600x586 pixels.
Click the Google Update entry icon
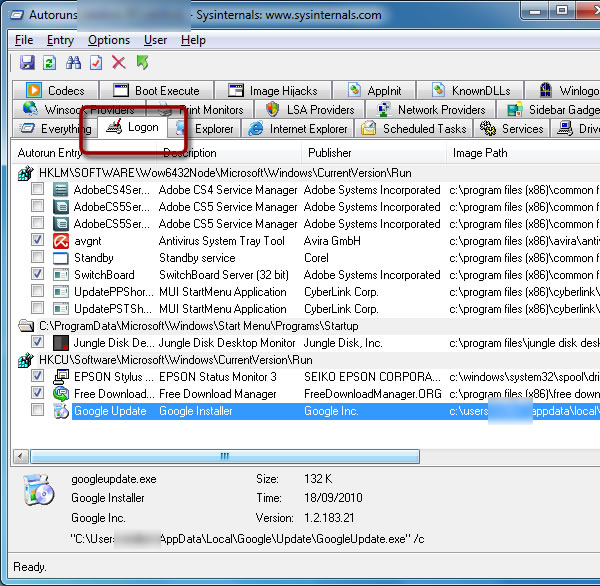pos(61,411)
